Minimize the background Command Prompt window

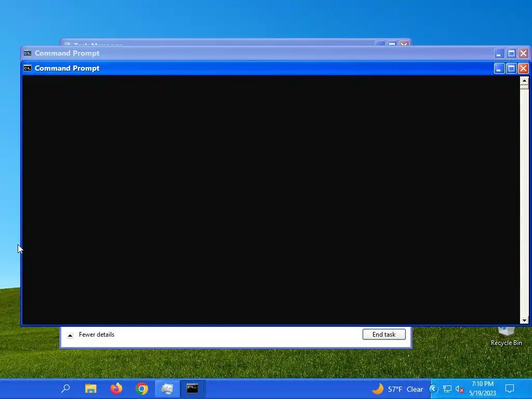(499, 54)
